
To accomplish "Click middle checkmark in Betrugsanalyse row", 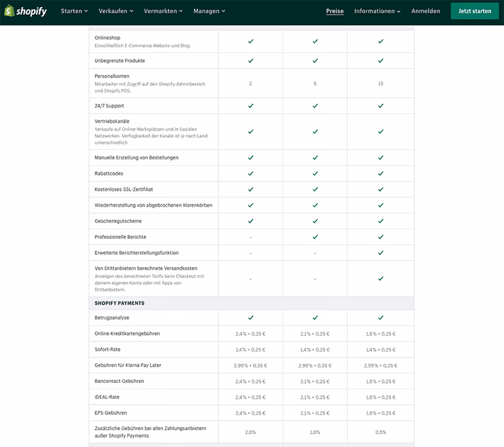I will pos(315,318).
